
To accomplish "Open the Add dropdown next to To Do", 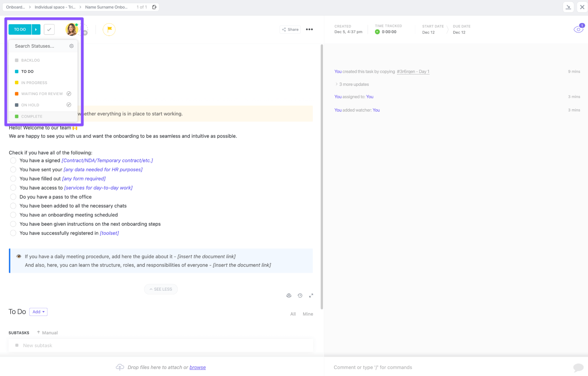I will pos(38,312).
